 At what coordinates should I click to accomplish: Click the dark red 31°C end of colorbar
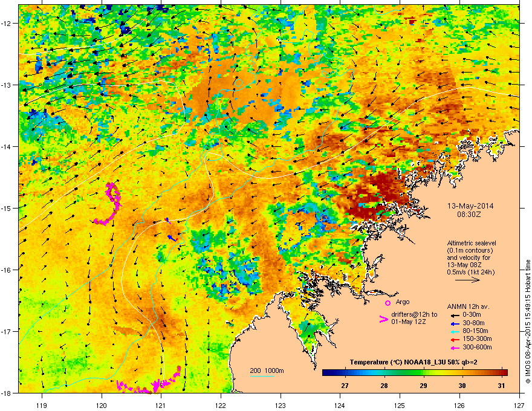[x=504, y=373]
